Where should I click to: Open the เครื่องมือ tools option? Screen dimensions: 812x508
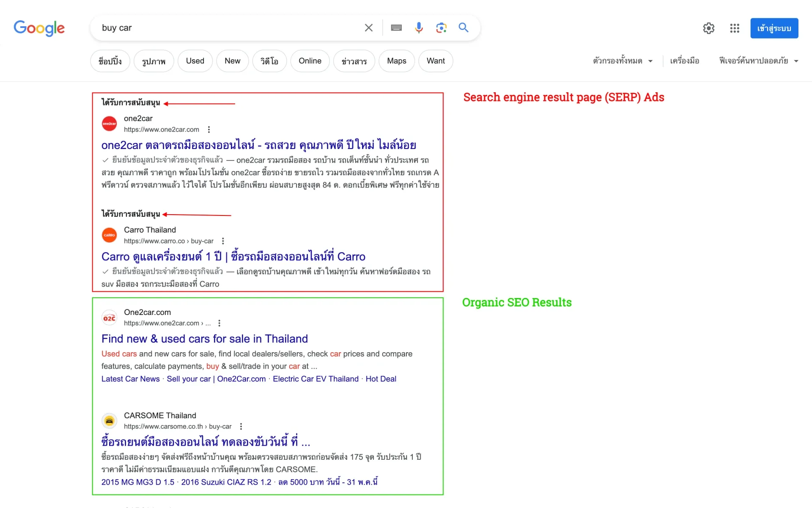pos(684,61)
